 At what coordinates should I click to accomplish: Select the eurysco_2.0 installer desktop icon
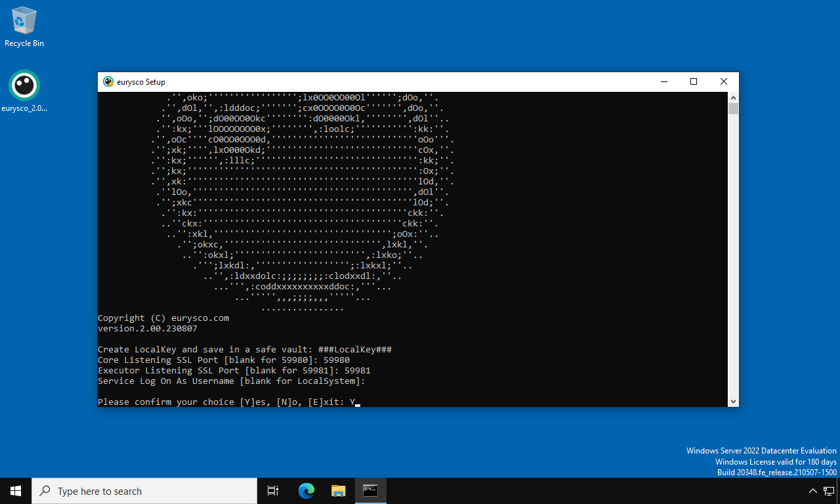pyautogui.click(x=24, y=91)
